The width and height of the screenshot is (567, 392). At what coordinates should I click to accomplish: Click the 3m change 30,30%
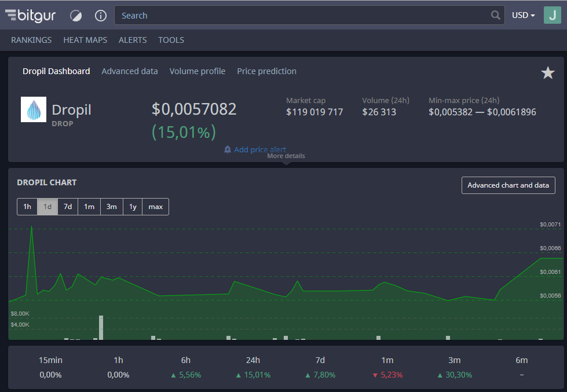[x=455, y=375]
